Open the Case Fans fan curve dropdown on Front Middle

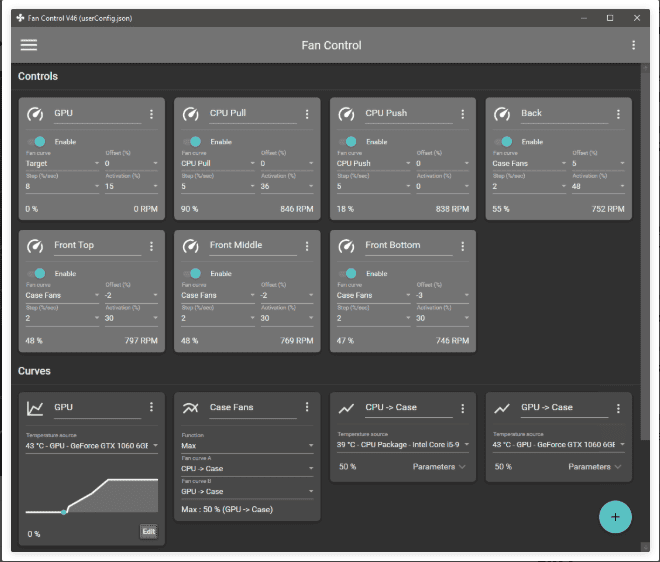click(x=218, y=295)
